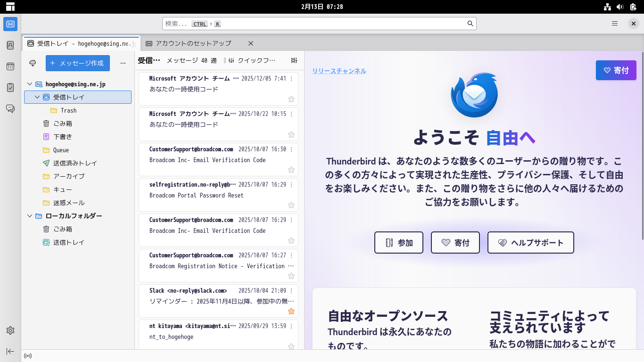Open the リリースチャンネル link
Screen dimensions: 644x362
(x=339, y=71)
